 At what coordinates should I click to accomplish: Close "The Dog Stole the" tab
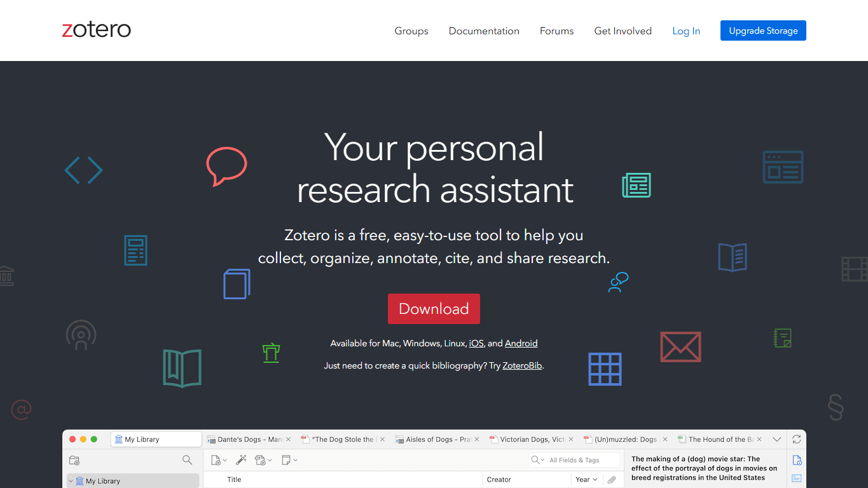point(382,439)
